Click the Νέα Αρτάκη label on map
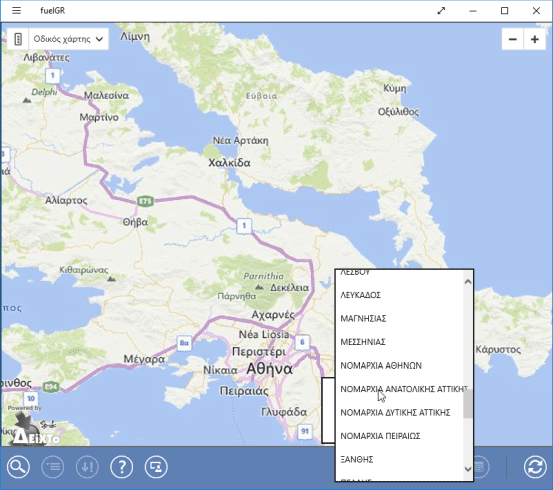The height and width of the screenshot is (490, 553). [x=241, y=140]
